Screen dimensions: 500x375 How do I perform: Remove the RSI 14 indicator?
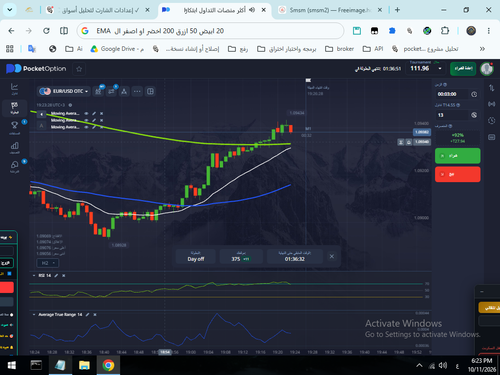tap(64, 276)
